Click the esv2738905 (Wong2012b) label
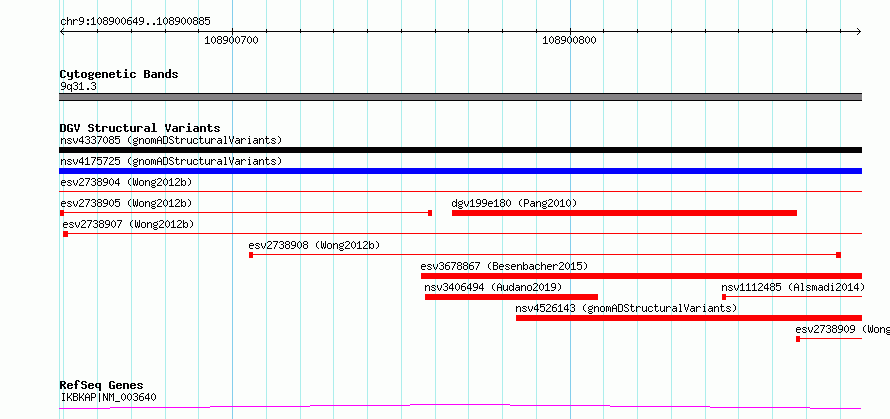 click(x=126, y=203)
